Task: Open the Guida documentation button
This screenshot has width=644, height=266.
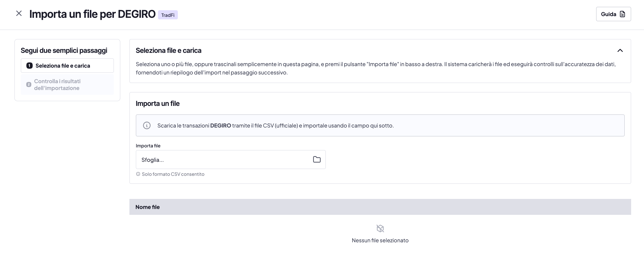Action: point(613,14)
